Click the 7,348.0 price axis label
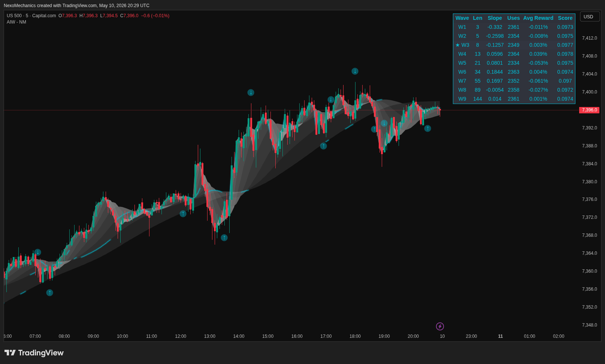 tap(590, 325)
